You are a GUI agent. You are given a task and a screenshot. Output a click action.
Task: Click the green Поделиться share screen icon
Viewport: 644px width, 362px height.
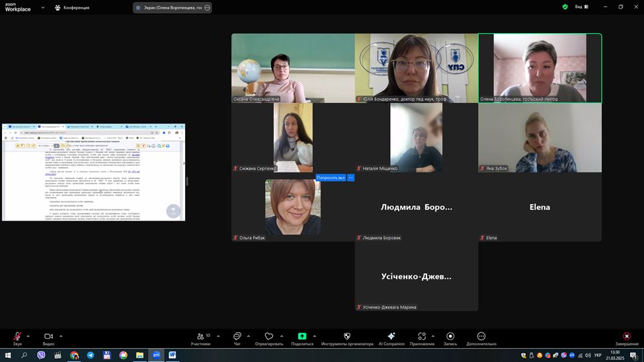coord(302,336)
